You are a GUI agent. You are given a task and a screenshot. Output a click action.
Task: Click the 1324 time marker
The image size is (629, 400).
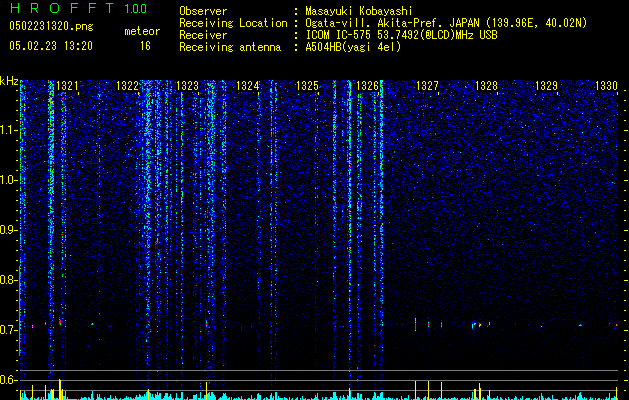(248, 86)
